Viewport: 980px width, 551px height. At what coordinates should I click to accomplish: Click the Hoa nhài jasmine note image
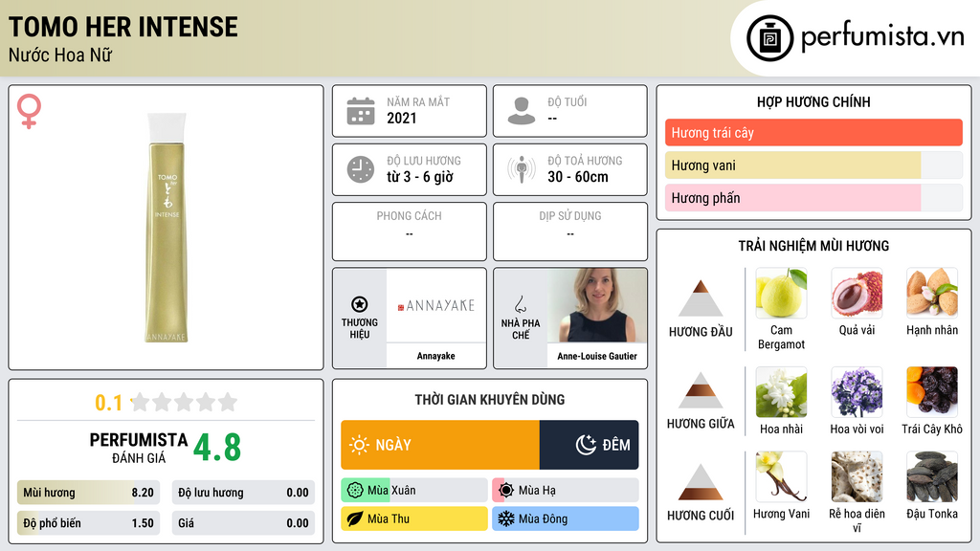[x=781, y=391]
